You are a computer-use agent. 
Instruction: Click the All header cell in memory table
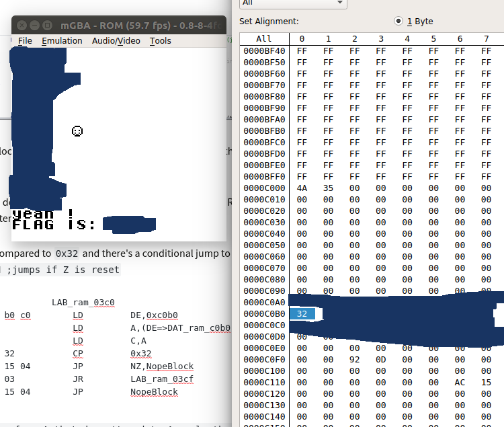pos(264,39)
